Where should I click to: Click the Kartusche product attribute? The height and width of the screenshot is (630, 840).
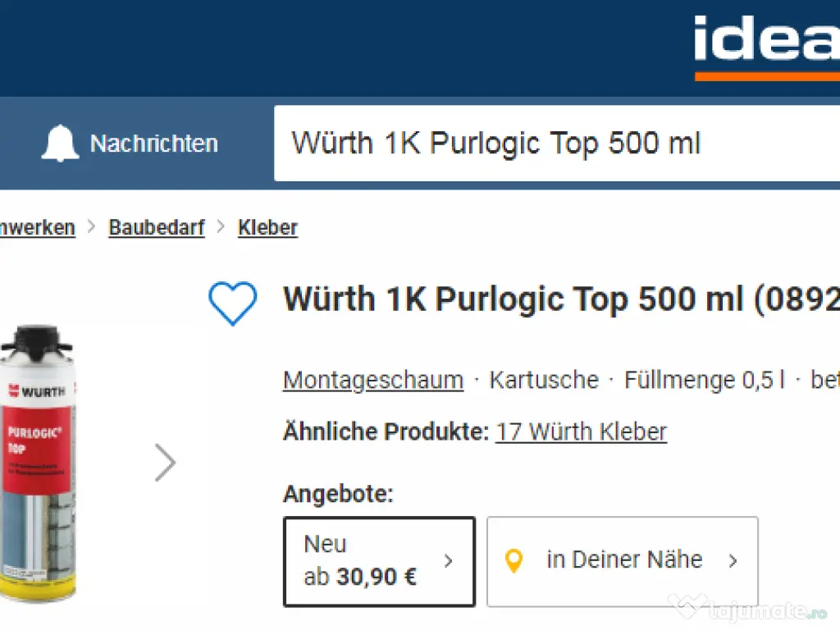544,380
